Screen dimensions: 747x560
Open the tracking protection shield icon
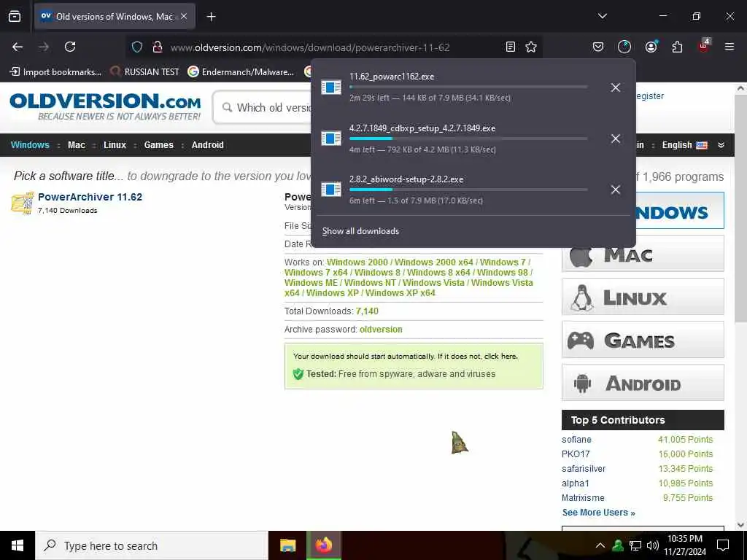click(137, 47)
